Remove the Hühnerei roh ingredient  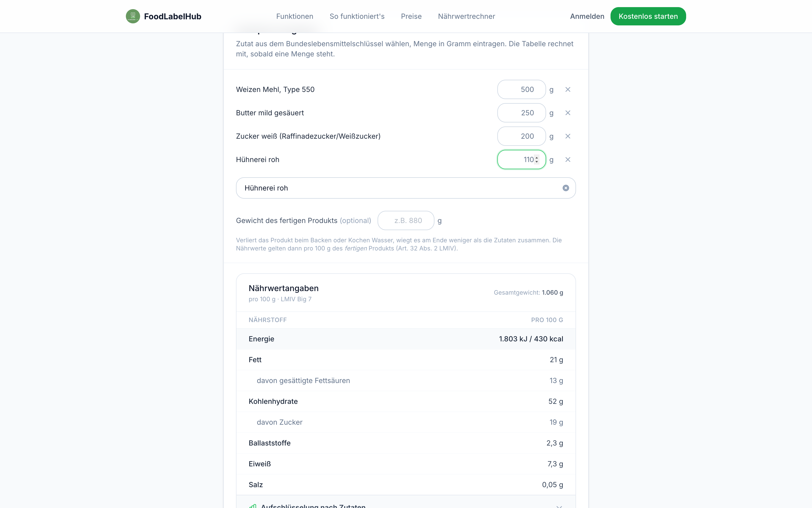[568, 160]
